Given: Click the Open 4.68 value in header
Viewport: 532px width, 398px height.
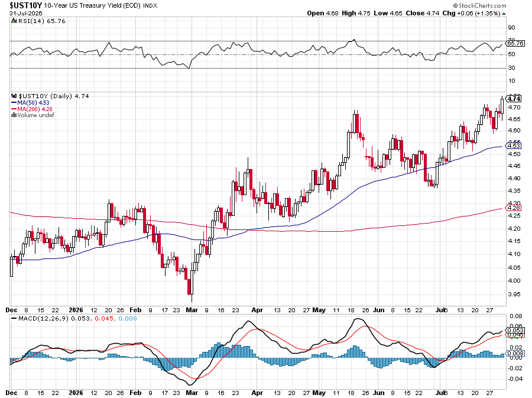Looking at the screenshot, I should pos(323,13).
